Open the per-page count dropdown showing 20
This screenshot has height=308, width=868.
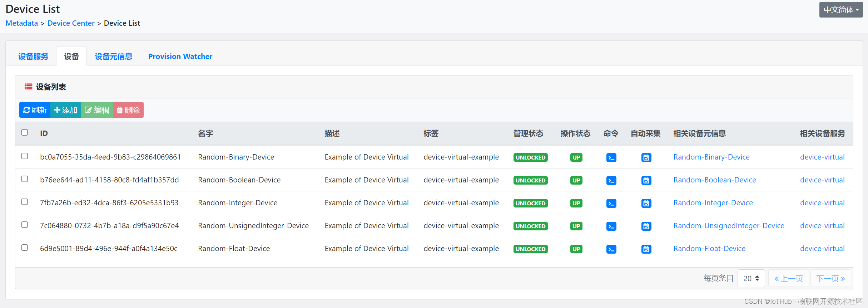pyautogui.click(x=751, y=278)
